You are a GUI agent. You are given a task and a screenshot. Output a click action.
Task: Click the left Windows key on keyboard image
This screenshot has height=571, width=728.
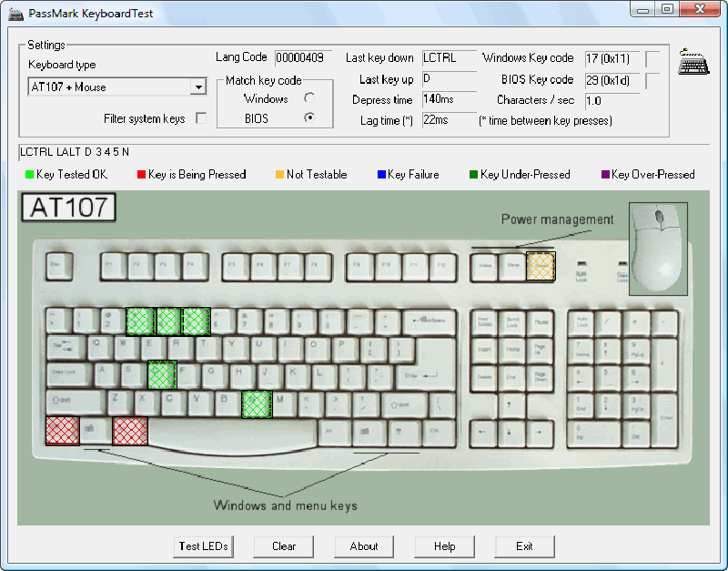point(96,430)
